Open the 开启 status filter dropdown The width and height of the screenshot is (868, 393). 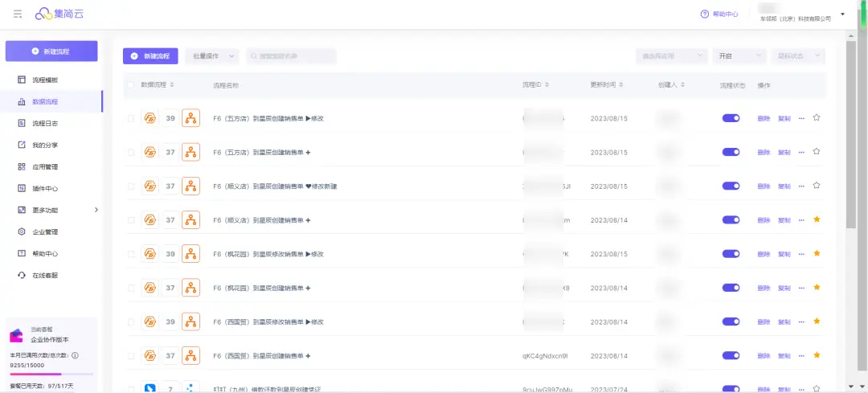(739, 56)
